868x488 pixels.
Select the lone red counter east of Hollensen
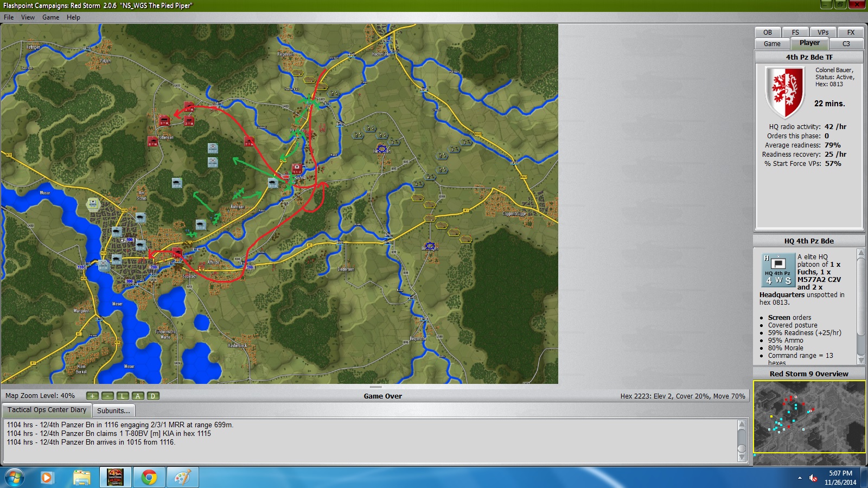(x=249, y=142)
